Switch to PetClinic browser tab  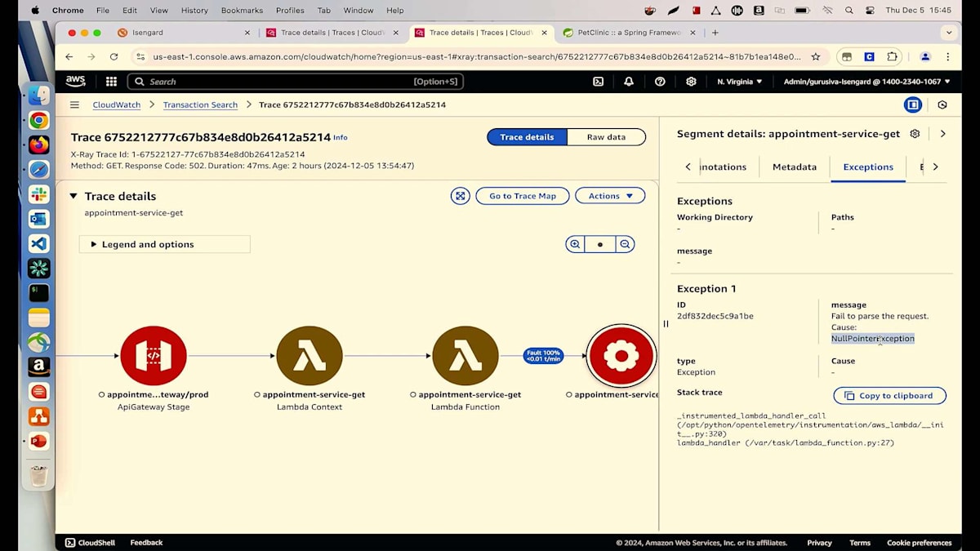point(628,33)
